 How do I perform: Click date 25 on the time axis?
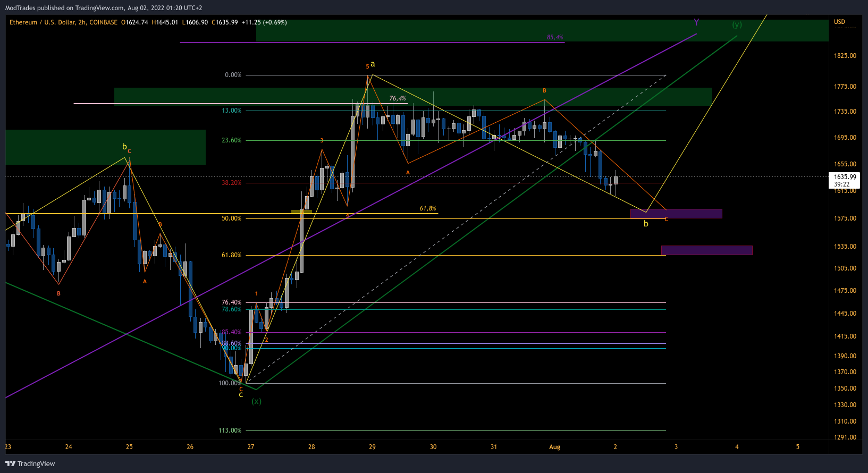[129, 447]
